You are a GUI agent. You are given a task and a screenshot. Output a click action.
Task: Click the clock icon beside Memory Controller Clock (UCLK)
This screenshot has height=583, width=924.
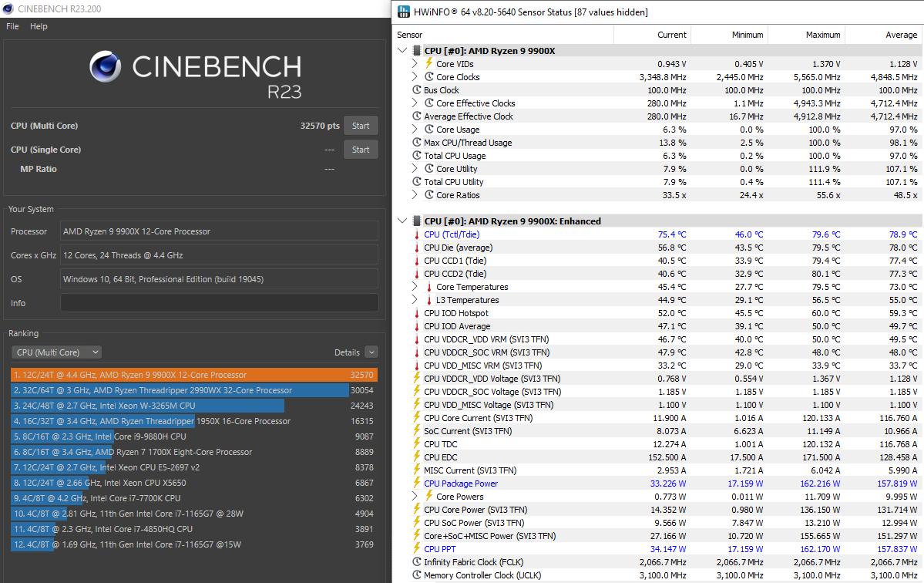pyautogui.click(x=417, y=575)
